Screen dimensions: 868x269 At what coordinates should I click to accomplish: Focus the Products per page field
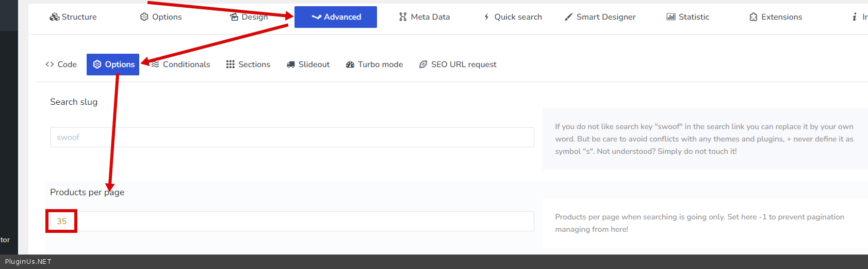(292, 221)
